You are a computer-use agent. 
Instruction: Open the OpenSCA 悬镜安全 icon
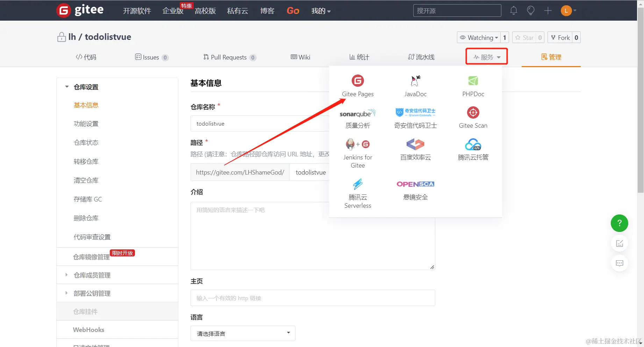(415, 184)
